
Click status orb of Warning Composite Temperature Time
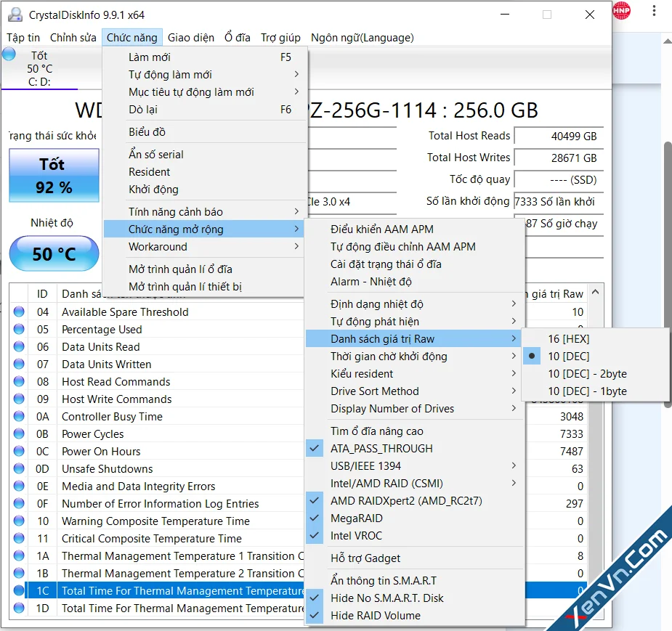(19, 521)
